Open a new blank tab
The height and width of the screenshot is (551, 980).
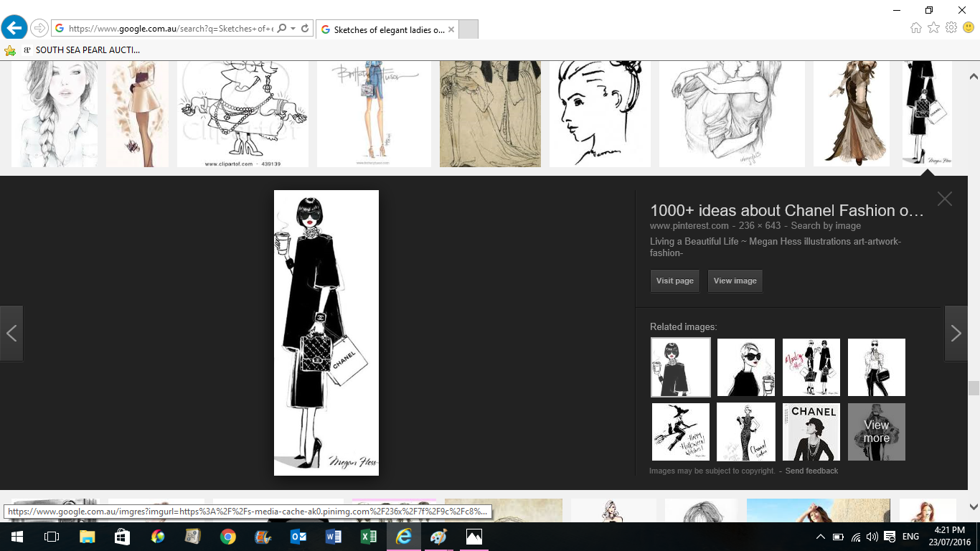pyautogui.click(x=468, y=29)
